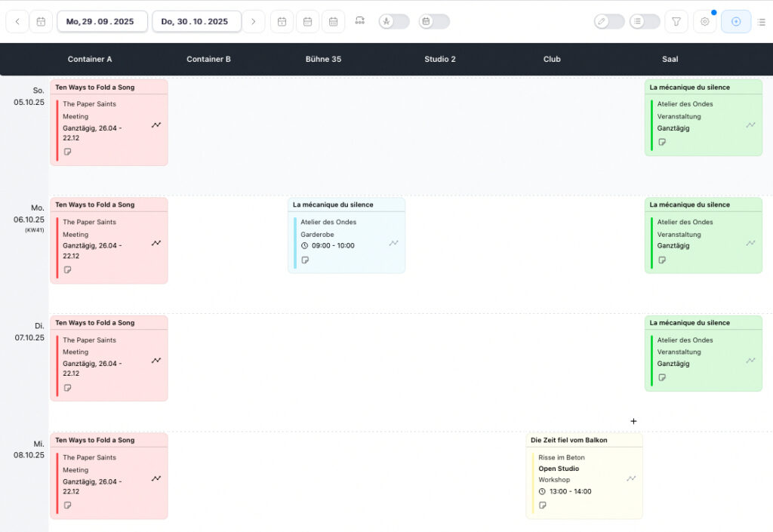This screenshot has width=773, height=532.
Task: Open the filter funnel icon
Action: (676, 22)
